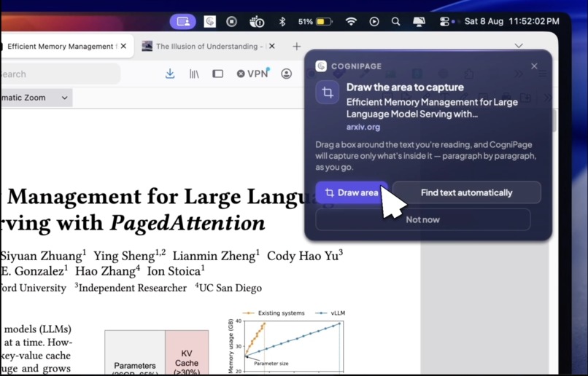588x376 pixels.
Task: Click author name Ion Stoica
Action: tap(176, 271)
